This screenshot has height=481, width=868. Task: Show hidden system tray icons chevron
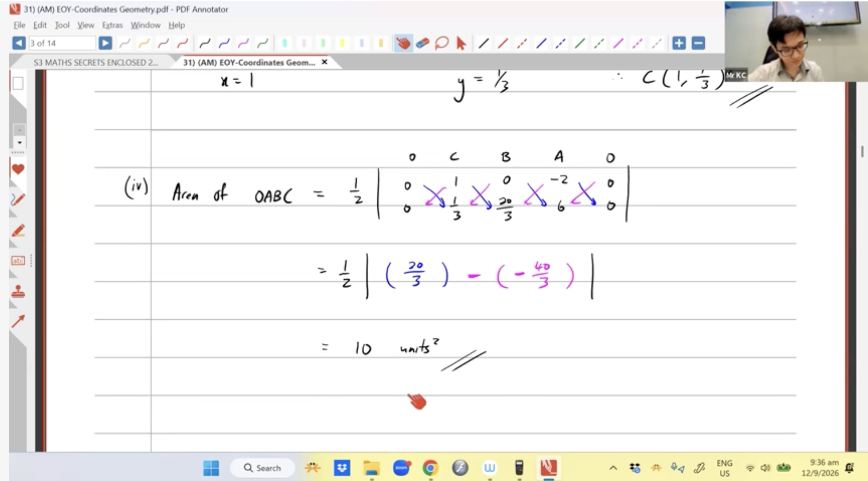point(613,468)
